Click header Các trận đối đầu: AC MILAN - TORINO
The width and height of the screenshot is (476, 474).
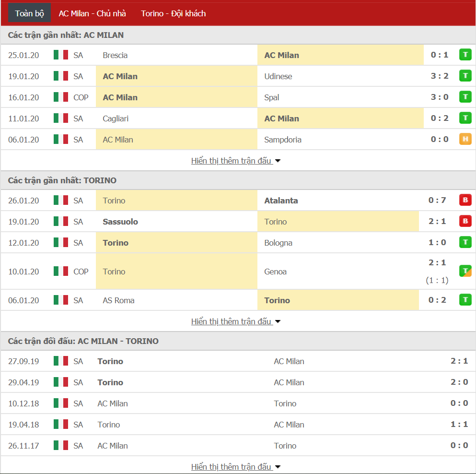[83, 341]
